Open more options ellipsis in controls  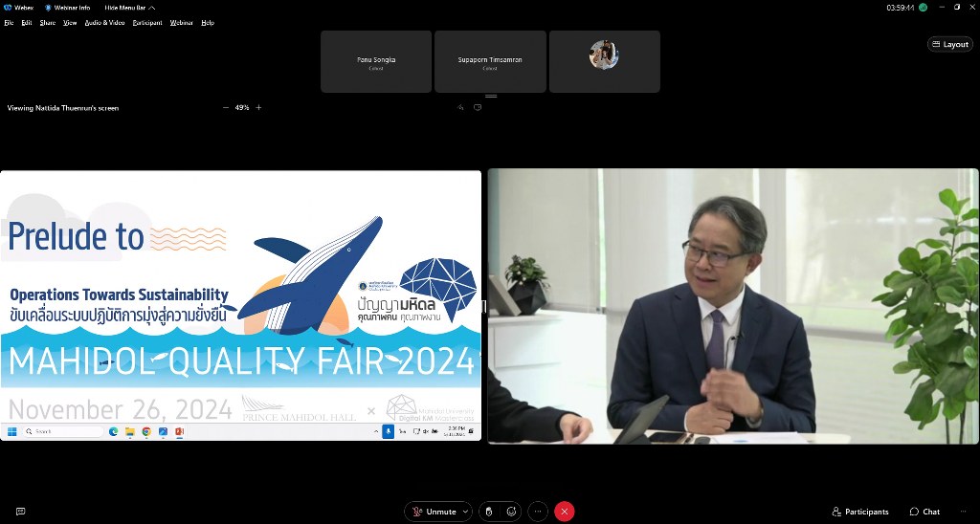[538, 512]
